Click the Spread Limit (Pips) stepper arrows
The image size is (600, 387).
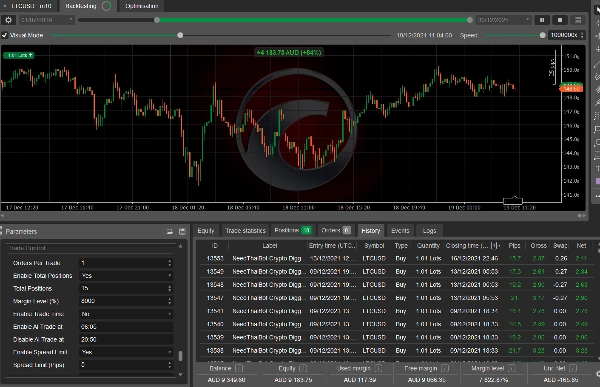pyautogui.click(x=170, y=365)
